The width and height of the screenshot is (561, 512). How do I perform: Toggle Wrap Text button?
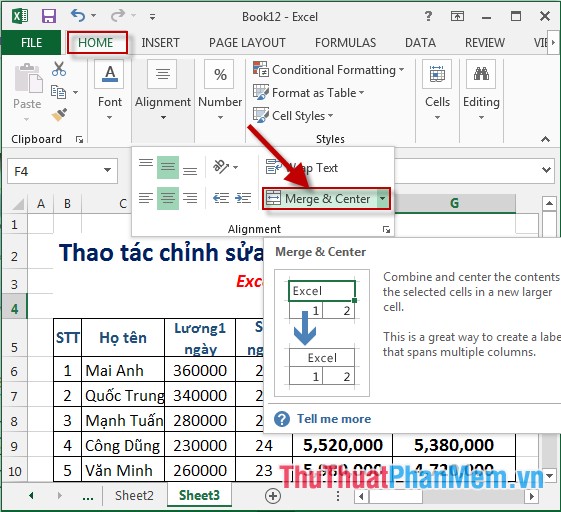(x=302, y=167)
